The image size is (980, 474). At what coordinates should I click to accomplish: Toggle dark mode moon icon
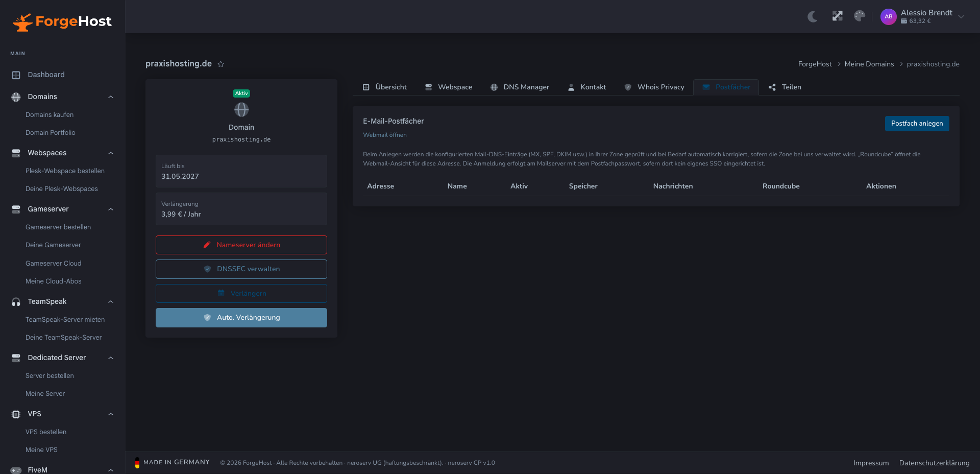(x=813, y=17)
